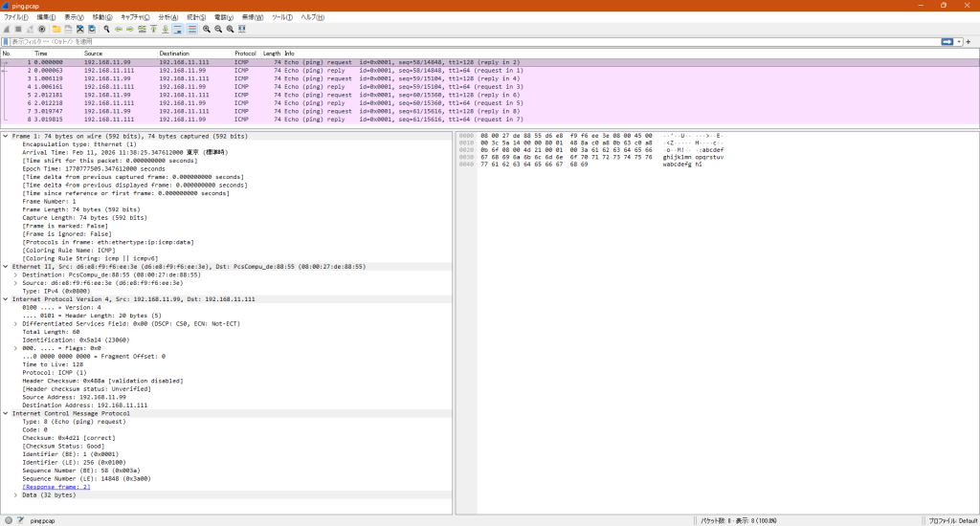Open the 統計(S) menu
The height and width of the screenshot is (526, 980).
(x=196, y=17)
